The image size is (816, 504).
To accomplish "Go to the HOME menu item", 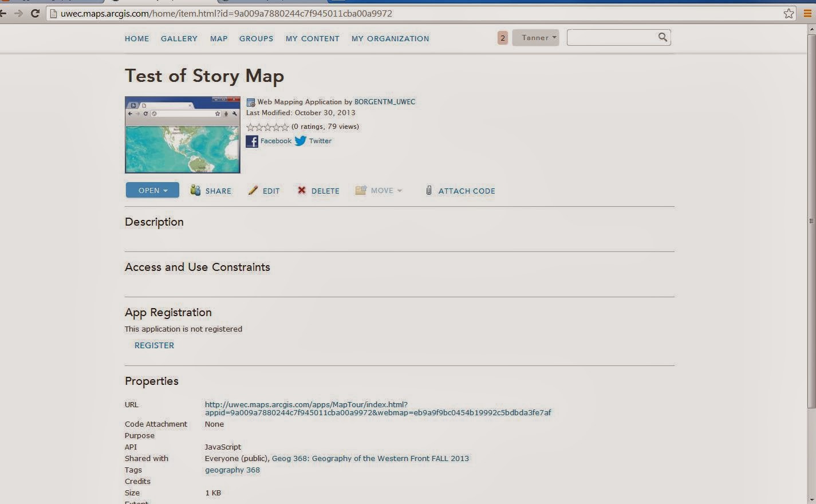I will pos(137,38).
